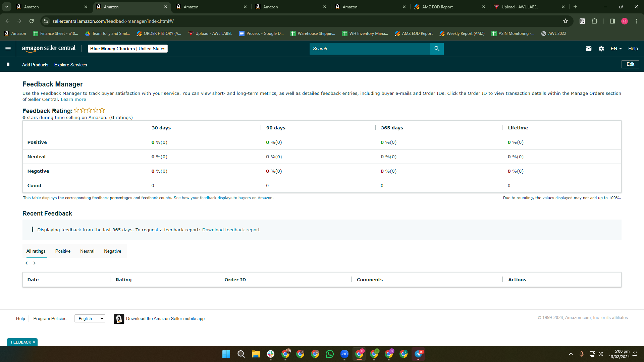Click the Amazon Seller app icon

pyautogui.click(x=119, y=319)
